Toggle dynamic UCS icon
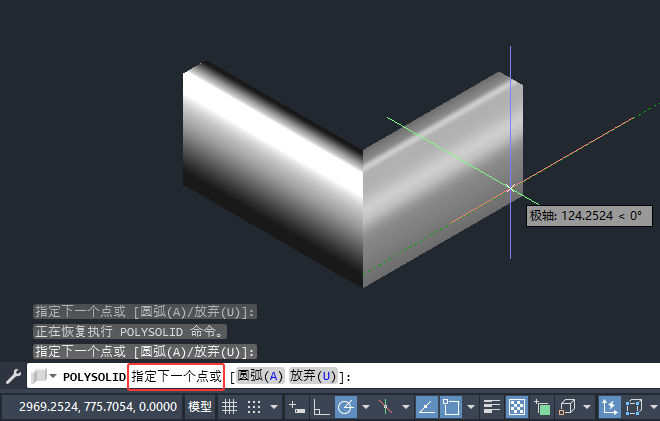The image size is (660, 421). tap(609, 407)
